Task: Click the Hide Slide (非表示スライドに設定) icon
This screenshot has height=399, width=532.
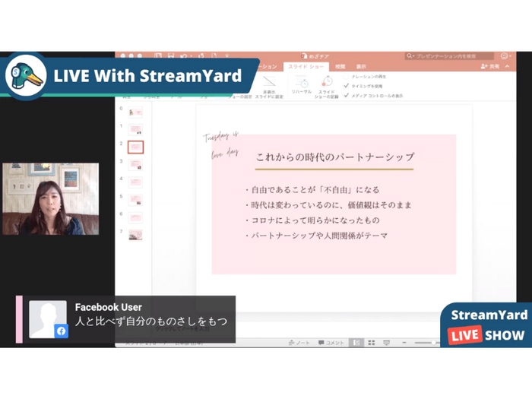Action: (270, 82)
